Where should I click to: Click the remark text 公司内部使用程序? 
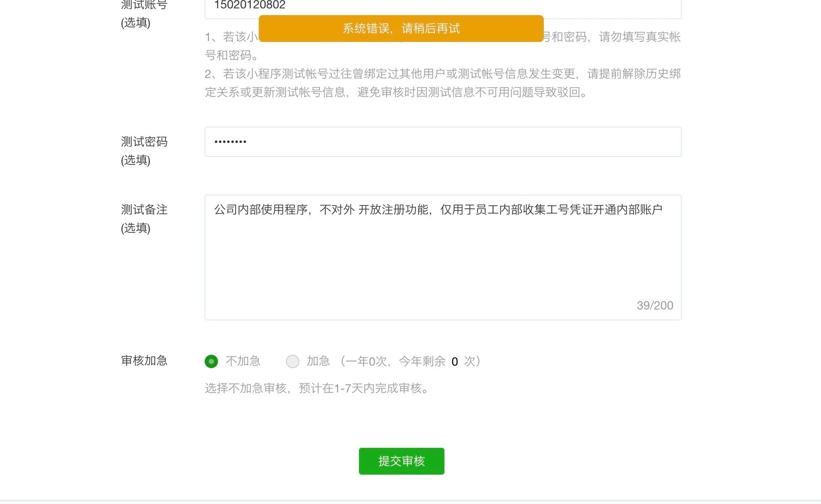[261, 210]
